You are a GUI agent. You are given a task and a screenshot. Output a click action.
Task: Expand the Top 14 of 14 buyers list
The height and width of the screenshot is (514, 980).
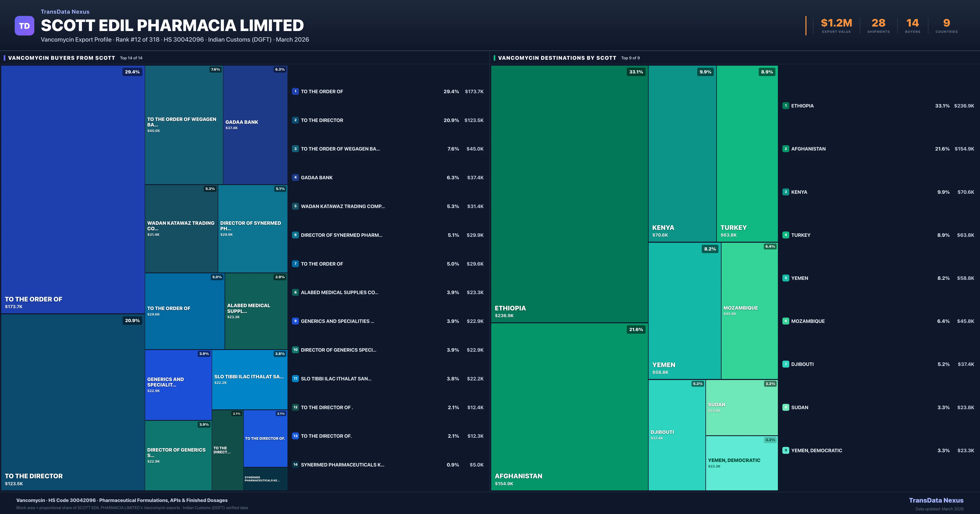tap(131, 58)
